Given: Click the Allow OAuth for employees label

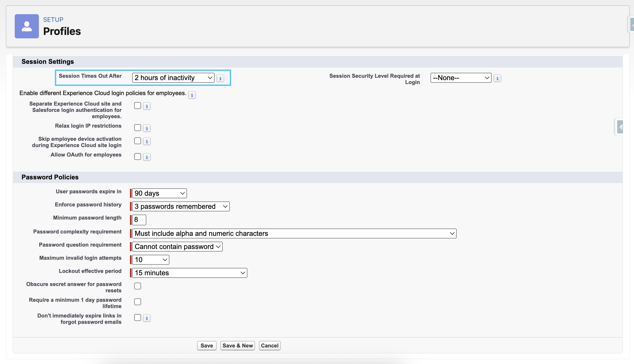Looking at the screenshot, I should click(x=86, y=155).
